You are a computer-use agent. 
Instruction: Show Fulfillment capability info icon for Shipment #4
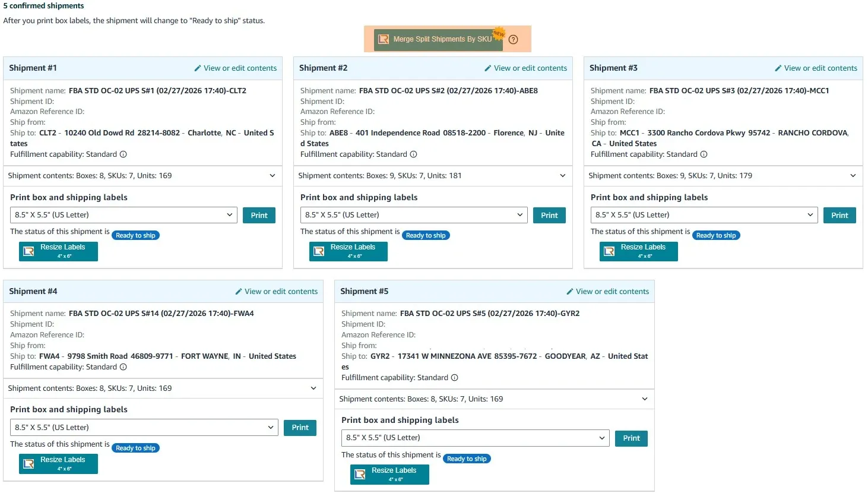pos(123,367)
